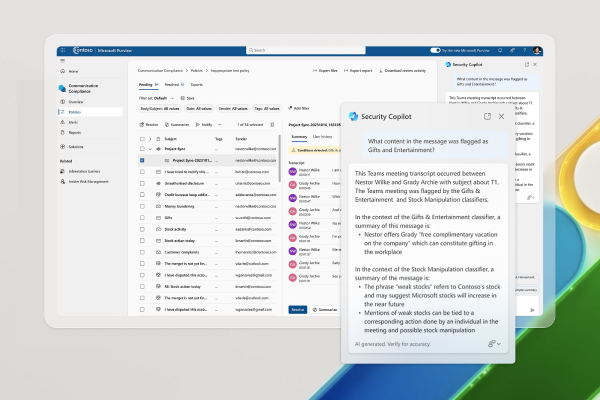Uncheck the selected Project Sync message checkbox
Viewport: 600px width, 400px height.
143,159
